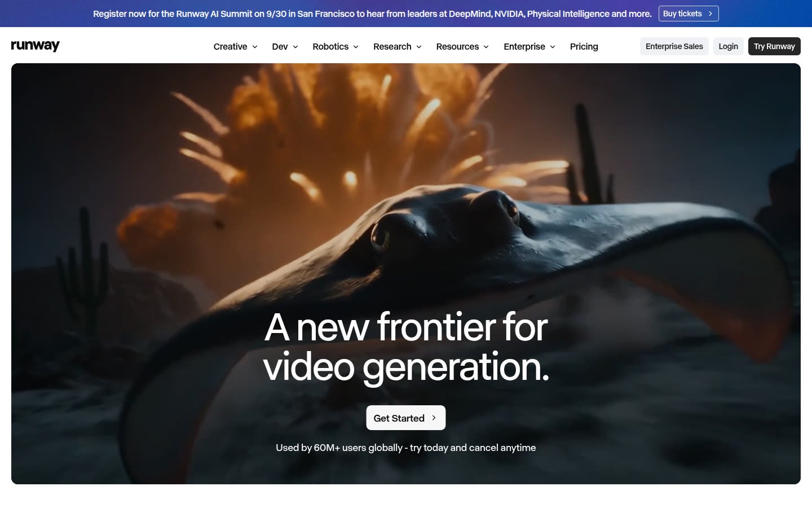
Task: Click Buy tickets in the banner
Action: point(689,14)
